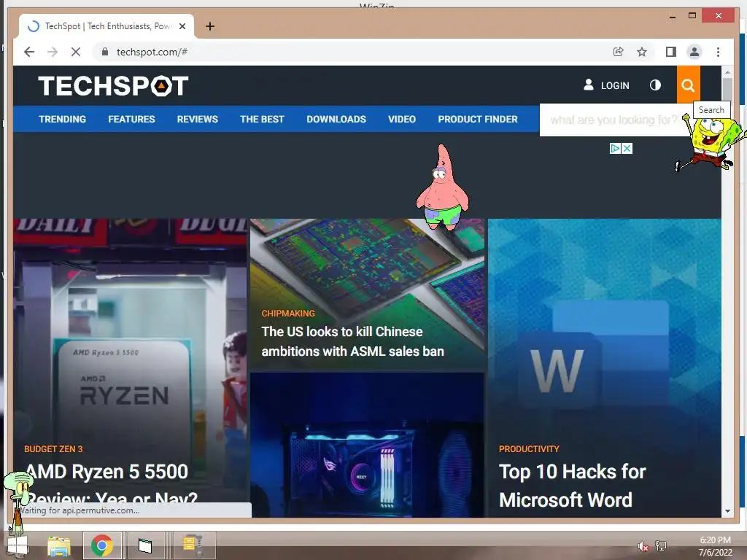The height and width of the screenshot is (560, 747).
Task: Click the browser forward arrow
Action: pos(53,52)
